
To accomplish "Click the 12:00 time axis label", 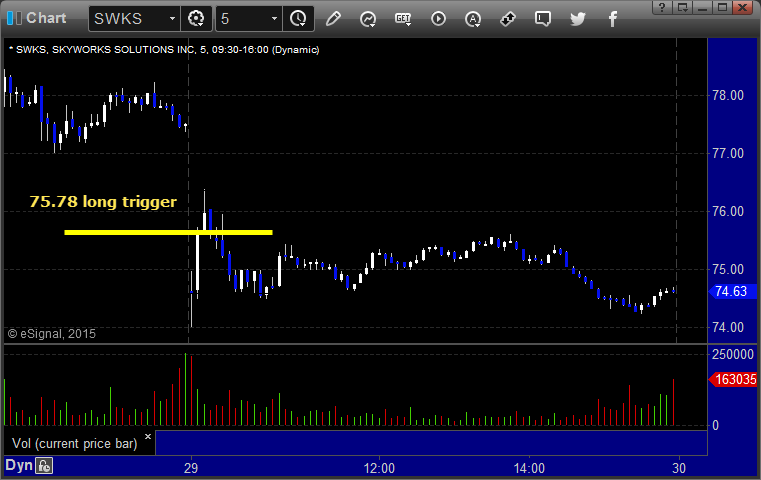I will 379,468.
